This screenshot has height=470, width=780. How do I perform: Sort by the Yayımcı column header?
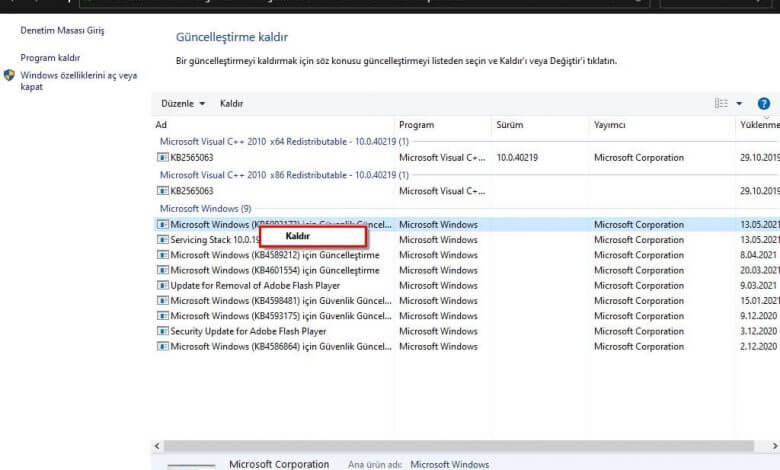609,125
